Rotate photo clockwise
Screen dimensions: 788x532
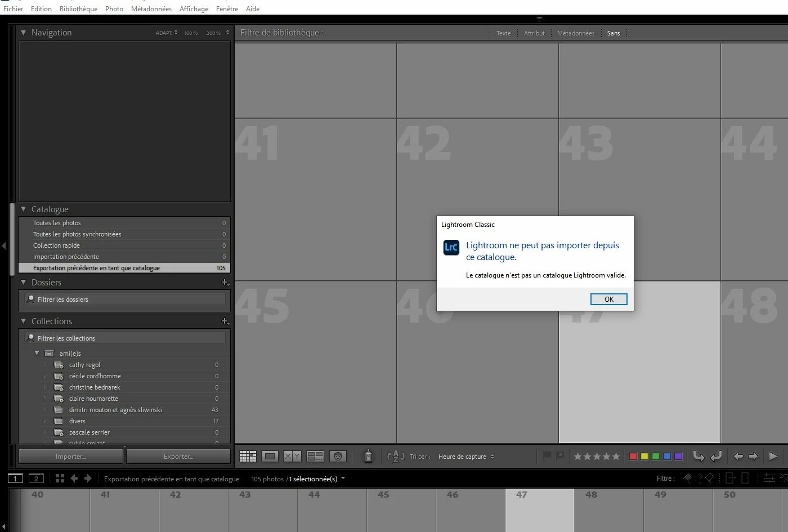click(x=716, y=457)
